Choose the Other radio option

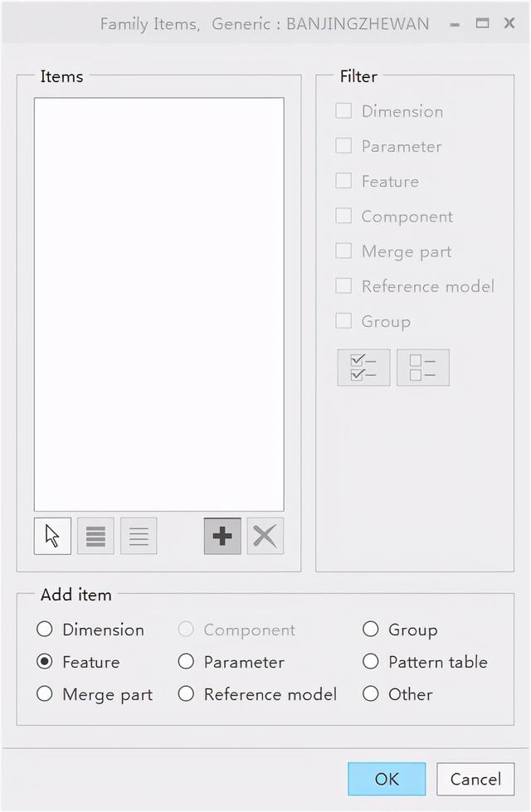pos(371,694)
